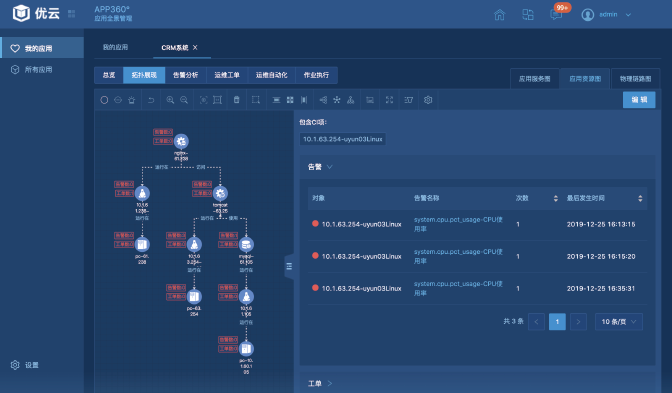Activate the dashed marquee selection tool

point(256,100)
